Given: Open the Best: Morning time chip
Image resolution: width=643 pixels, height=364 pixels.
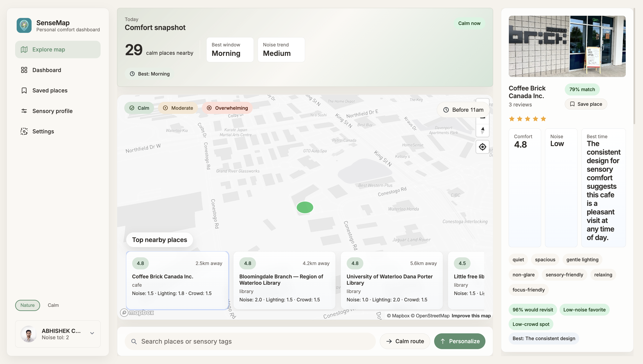Looking at the screenshot, I should tap(149, 74).
